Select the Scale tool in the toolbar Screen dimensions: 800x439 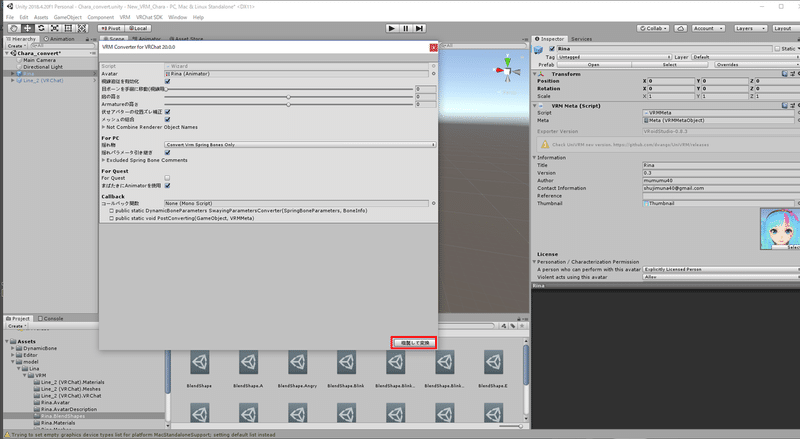click(55, 29)
